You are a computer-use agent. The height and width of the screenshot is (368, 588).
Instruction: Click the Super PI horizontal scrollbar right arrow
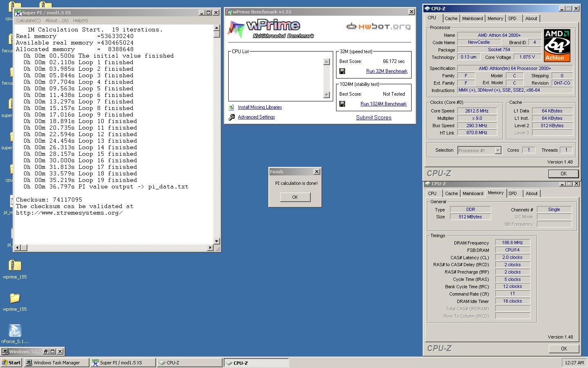(x=210, y=247)
